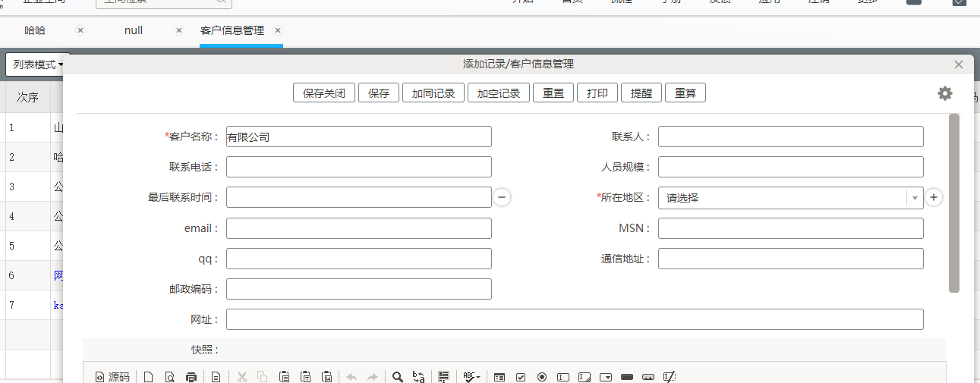Open the 列表模式 dropdown
This screenshot has width=980, height=383.
38,64
